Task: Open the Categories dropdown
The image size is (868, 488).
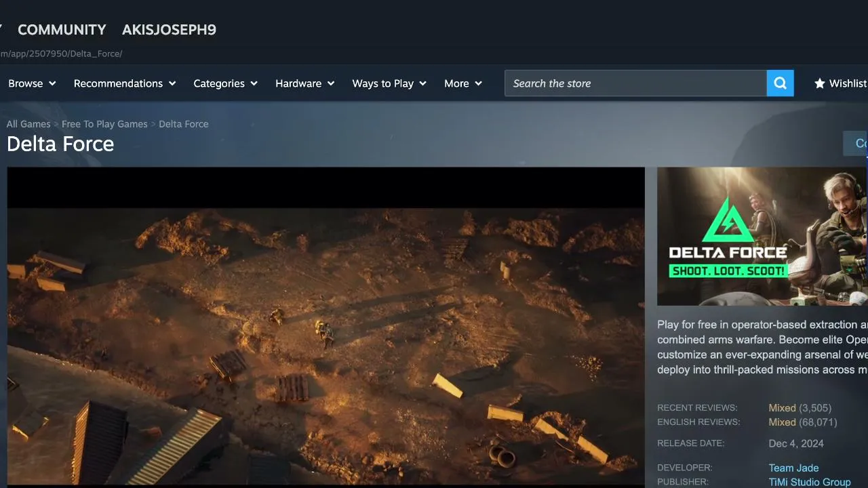Action: point(226,83)
